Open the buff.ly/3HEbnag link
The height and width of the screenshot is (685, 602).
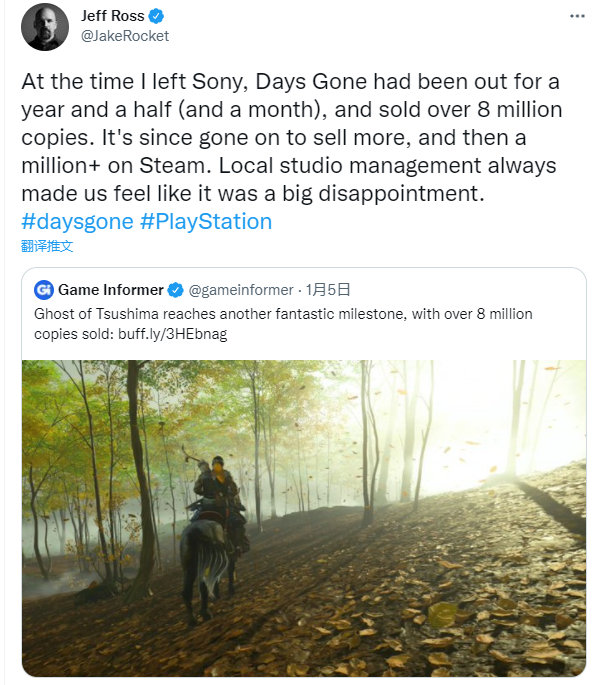pos(173,334)
